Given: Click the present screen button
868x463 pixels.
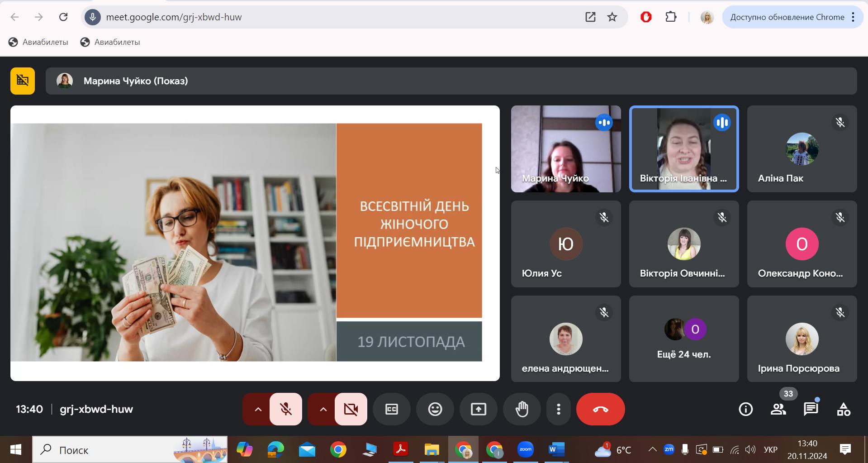Looking at the screenshot, I should [x=478, y=409].
